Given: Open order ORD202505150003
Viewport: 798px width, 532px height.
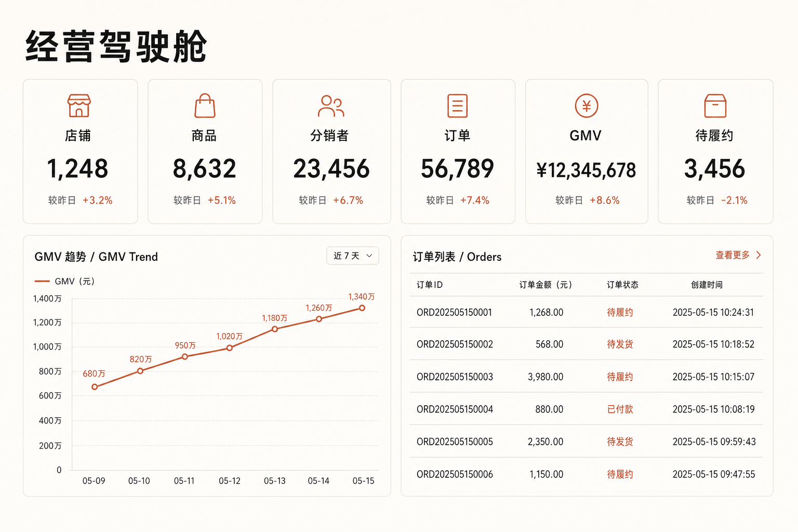Looking at the screenshot, I should click(x=455, y=377).
